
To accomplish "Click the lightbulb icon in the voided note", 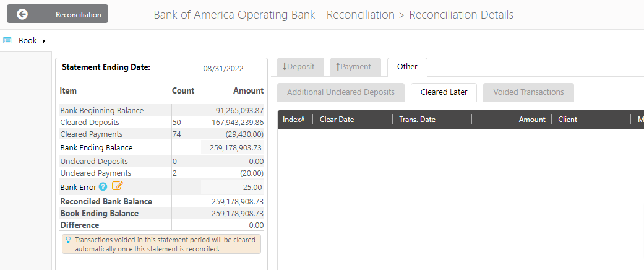I will 68,240.
